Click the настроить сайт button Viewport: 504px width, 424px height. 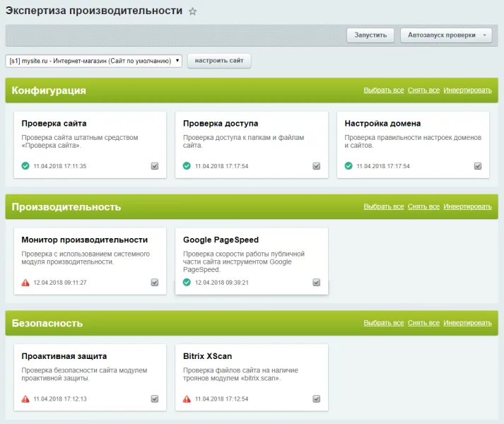tap(219, 61)
